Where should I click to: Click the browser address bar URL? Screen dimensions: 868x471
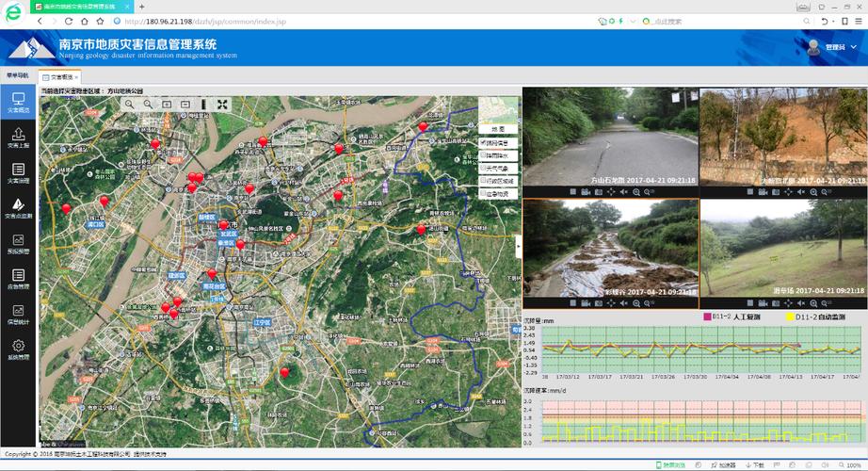coord(205,22)
